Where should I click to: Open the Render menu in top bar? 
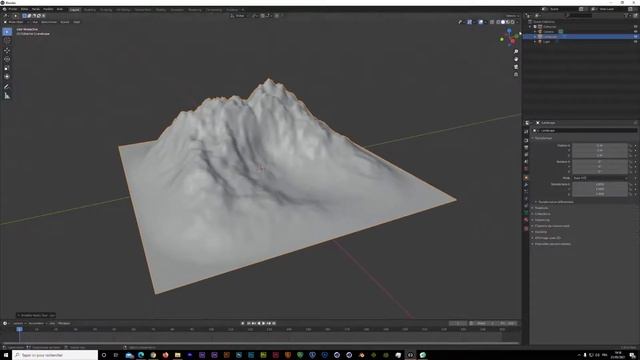point(36,9)
